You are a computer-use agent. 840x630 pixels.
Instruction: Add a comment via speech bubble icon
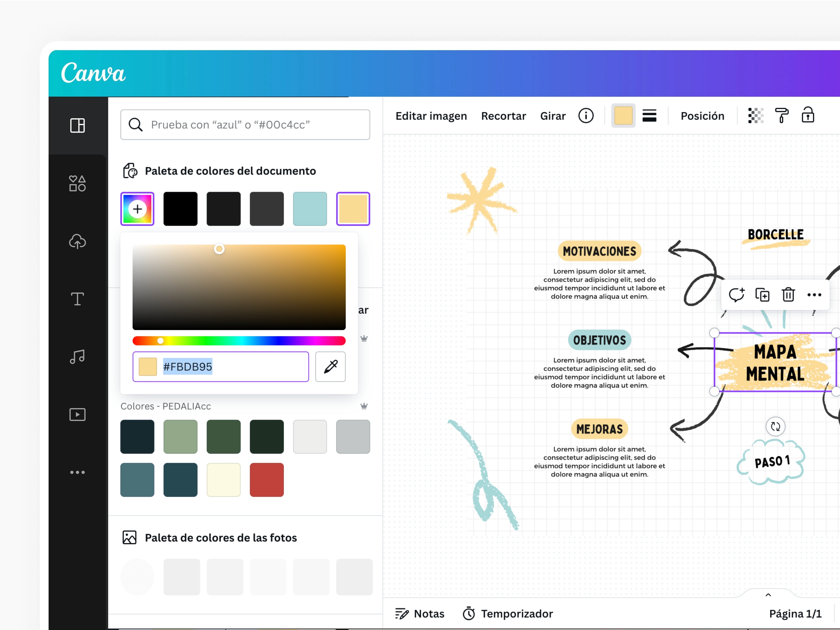point(736,295)
